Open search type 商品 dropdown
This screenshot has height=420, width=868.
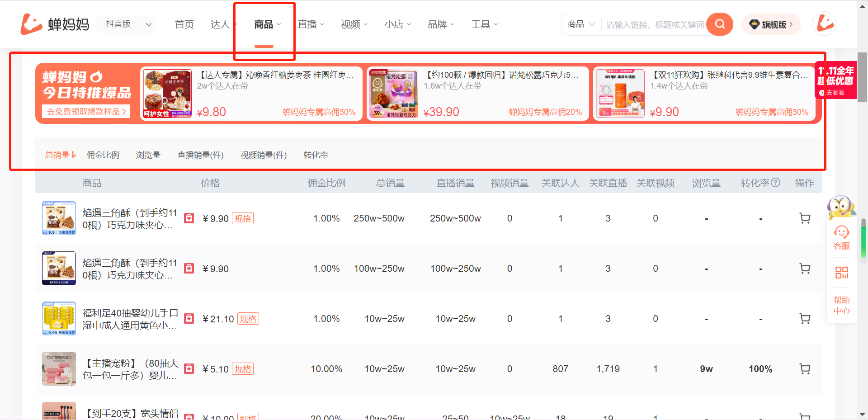581,24
